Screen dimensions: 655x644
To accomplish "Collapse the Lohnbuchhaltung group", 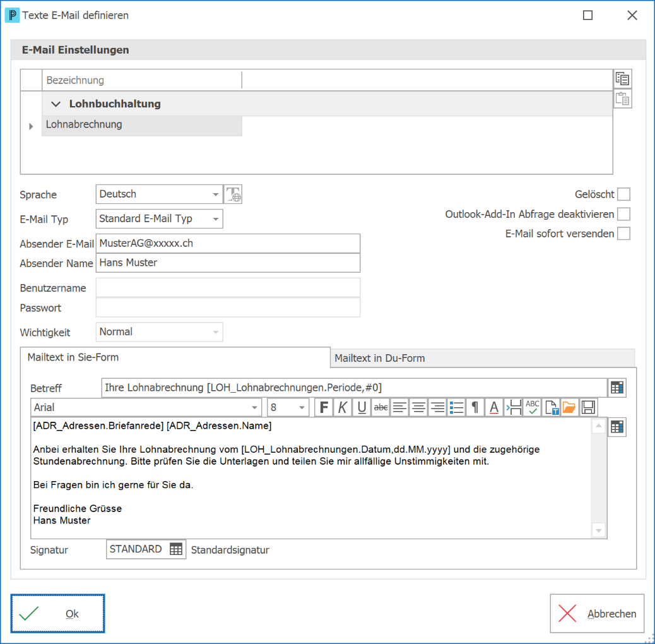I will (x=56, y=104).
